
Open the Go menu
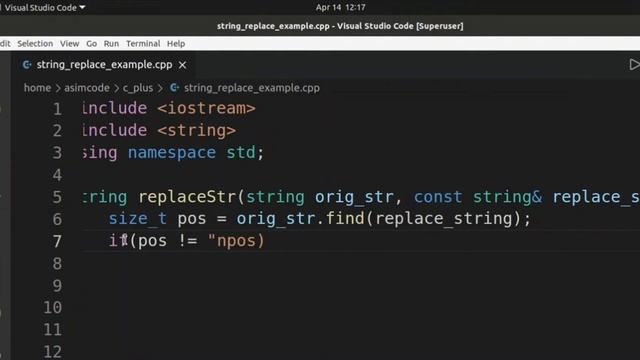tap(91, 44)
